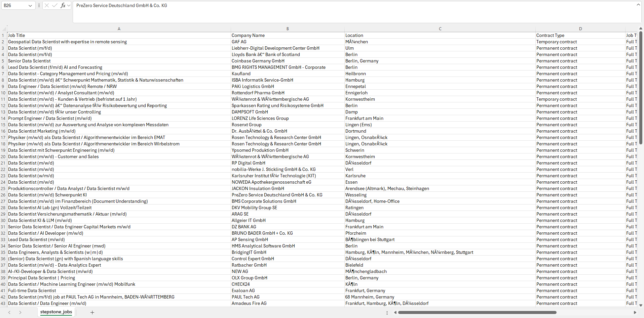Image resolution: width=644 pixels, height=318 pixels.
Task: Select Data Scientist Marketing (m/w/d) cell
Action: 119,131
